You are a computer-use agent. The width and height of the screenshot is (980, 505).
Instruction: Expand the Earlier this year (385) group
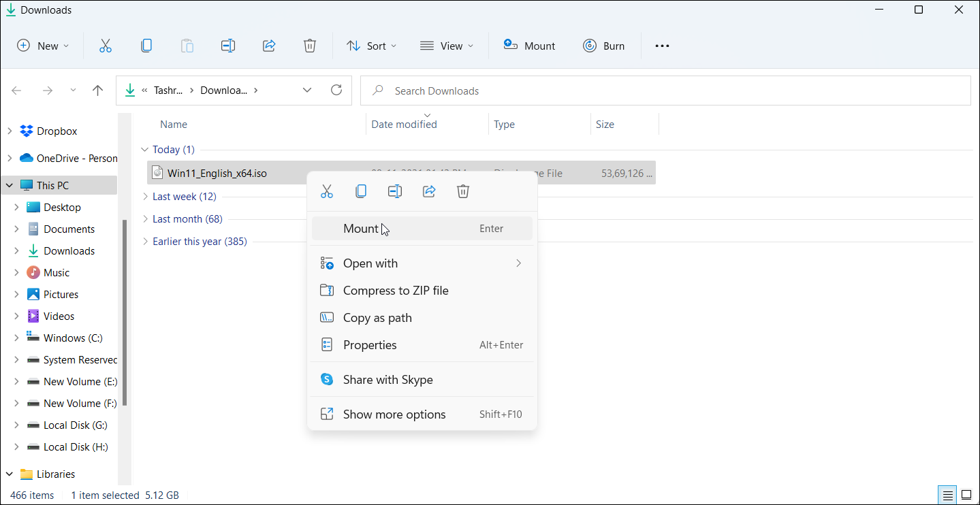tap(144, 242)
